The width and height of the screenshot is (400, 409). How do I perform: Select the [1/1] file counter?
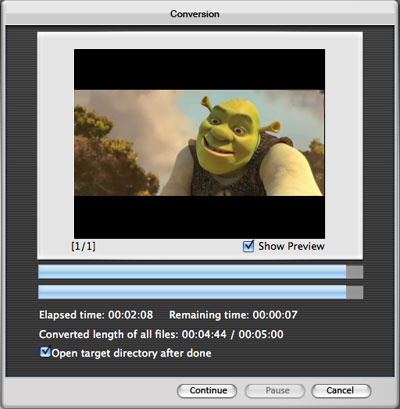[x=83, y=246]
